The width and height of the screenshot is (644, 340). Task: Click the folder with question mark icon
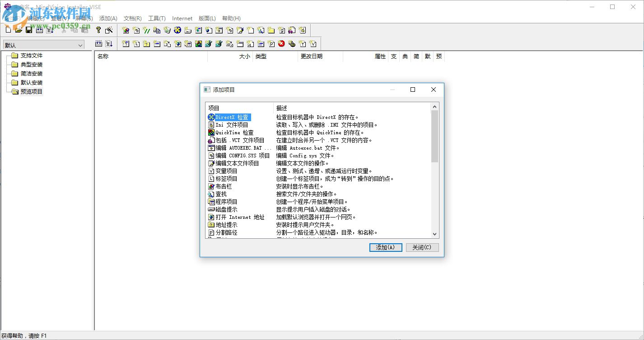click(x=146, y=44)
